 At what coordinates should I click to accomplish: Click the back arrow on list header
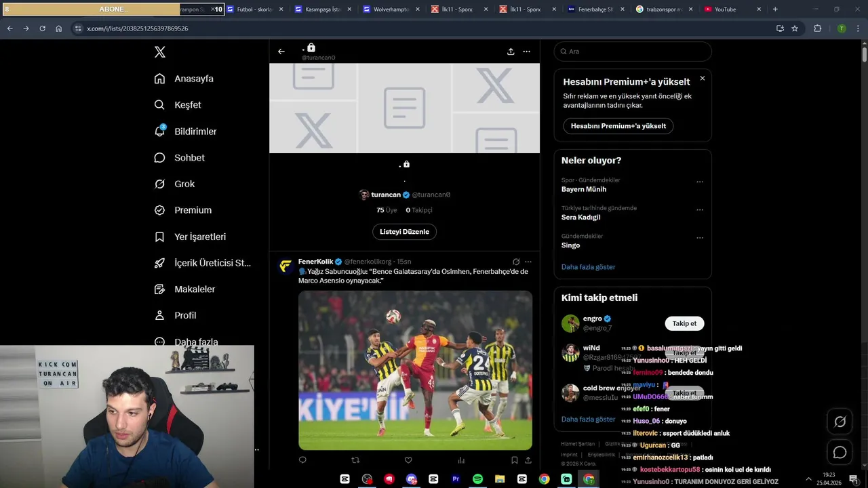point(281,52)
